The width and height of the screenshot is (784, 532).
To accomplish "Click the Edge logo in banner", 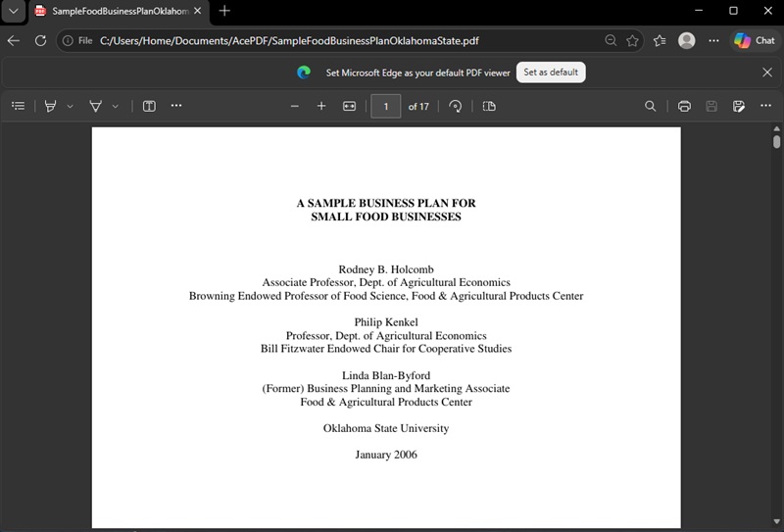I will pos(304,73).
